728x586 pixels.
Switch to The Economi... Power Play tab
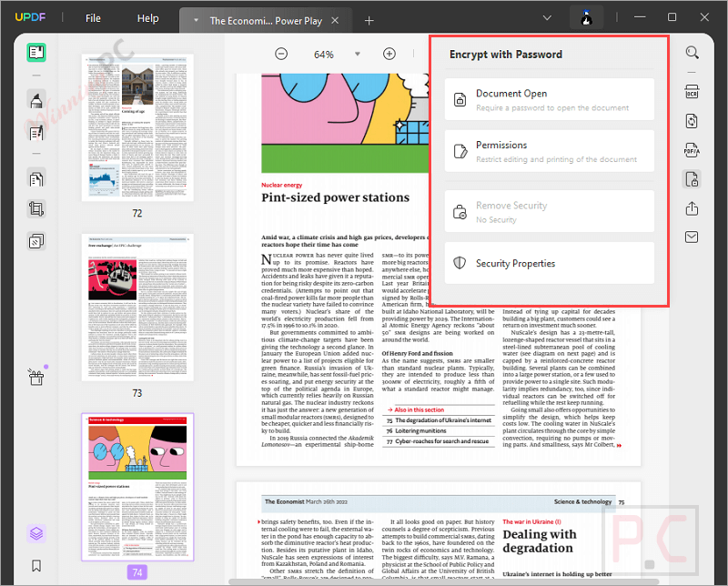[x=266, y=21]
